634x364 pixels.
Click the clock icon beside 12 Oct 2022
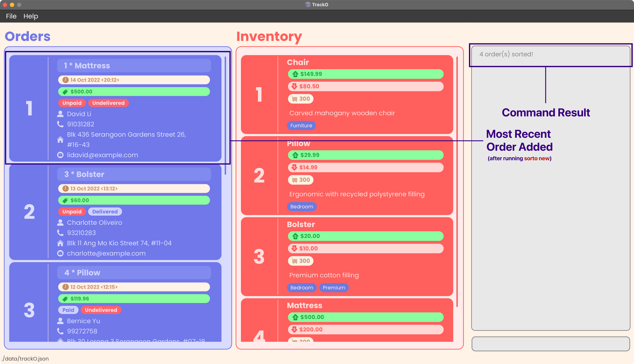(65, 287)
